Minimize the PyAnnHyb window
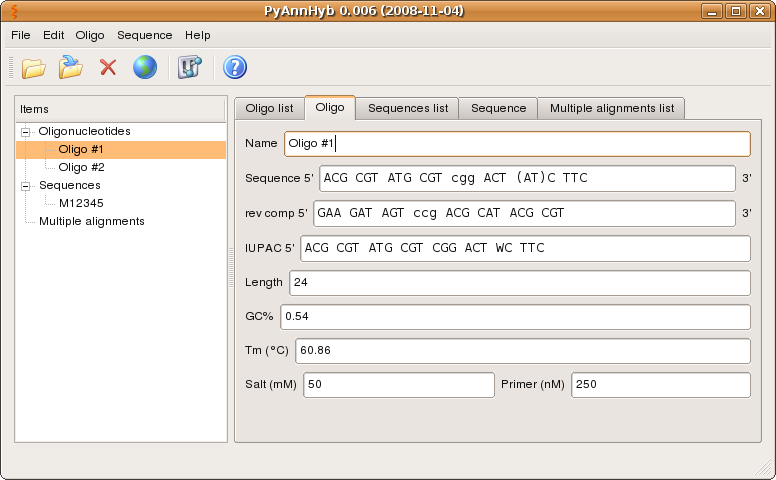Screen dimensions: 776x480 tap(712, 11)
